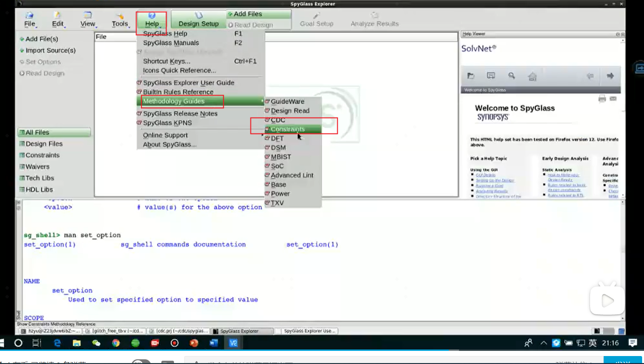Open the Advanced Lint methodology guide
This screenshot has height=364, width=644.
(292, 175)
